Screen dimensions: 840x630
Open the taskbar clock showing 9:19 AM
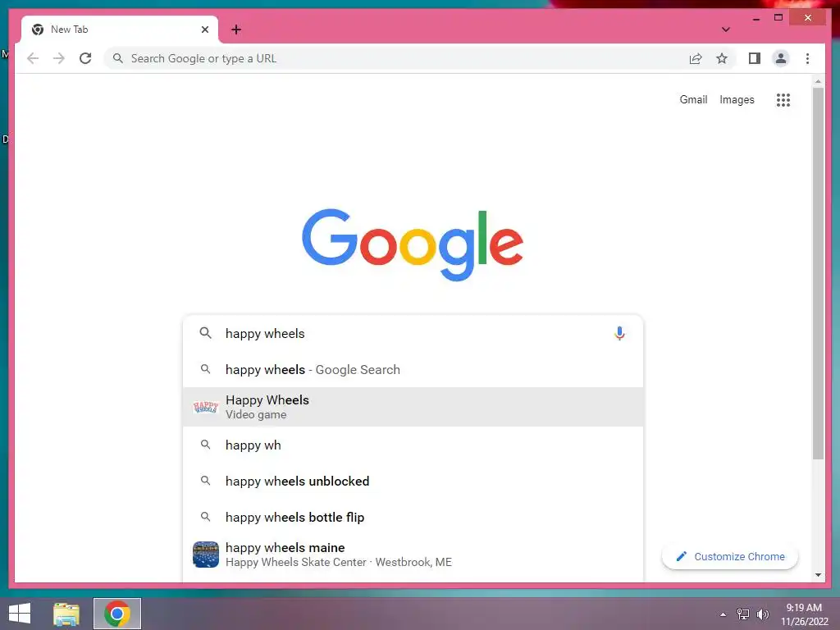click(x=804, y=614)
